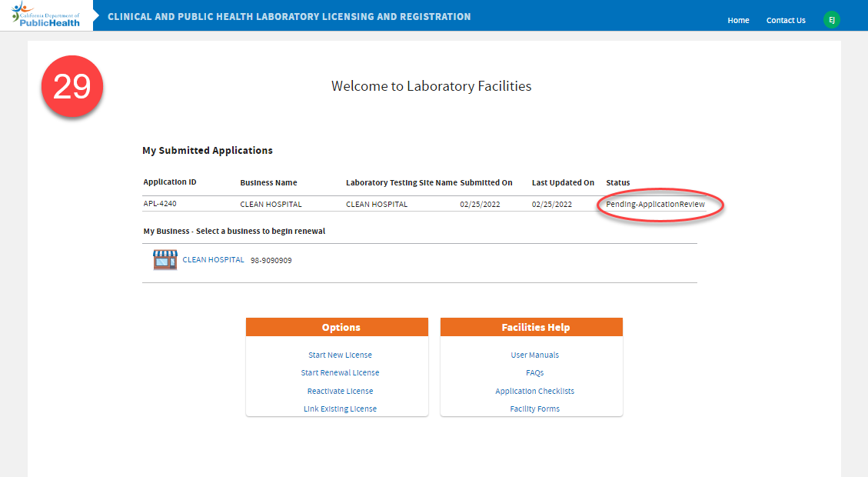Click Start Renewal License link

[x=340, y=373]
